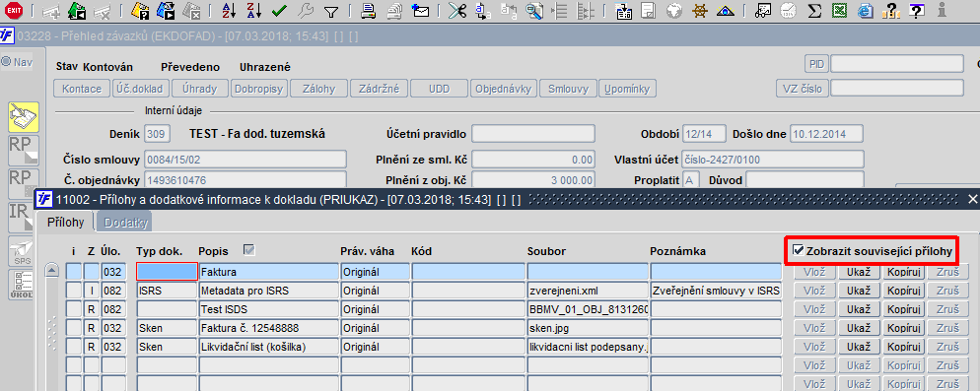This screenshot has height=391, width=980.
Task: Click the Zálohy button
Action: click(318, 89)
